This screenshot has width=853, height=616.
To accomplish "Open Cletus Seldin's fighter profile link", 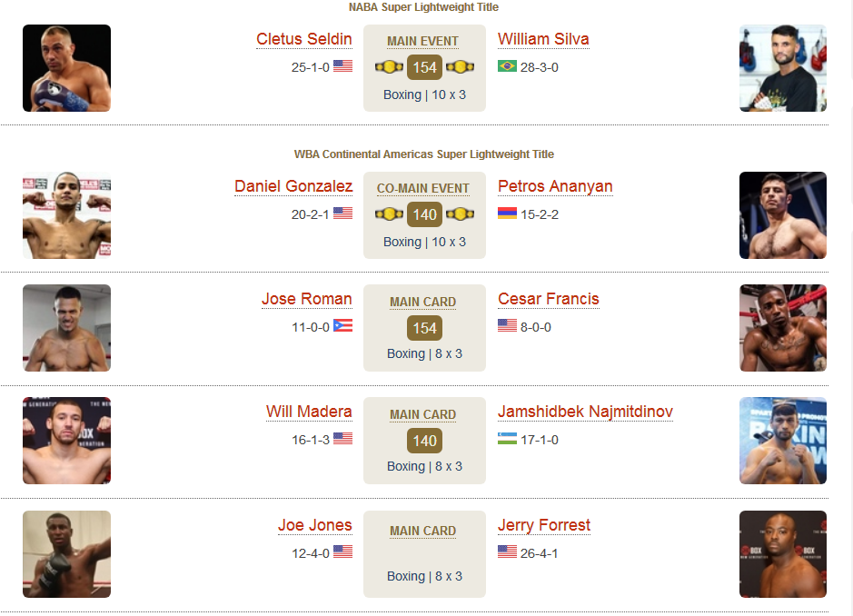I will click(x=304, y=39).
